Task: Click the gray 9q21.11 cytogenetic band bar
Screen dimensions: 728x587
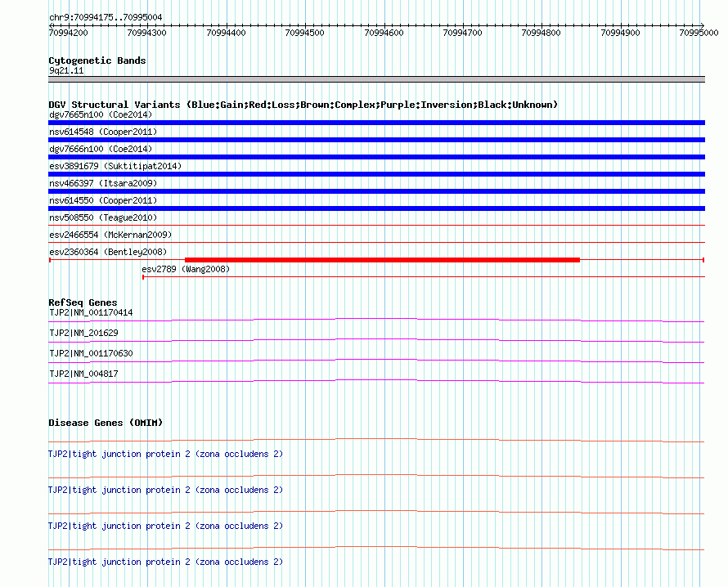Action: point(376,79)
